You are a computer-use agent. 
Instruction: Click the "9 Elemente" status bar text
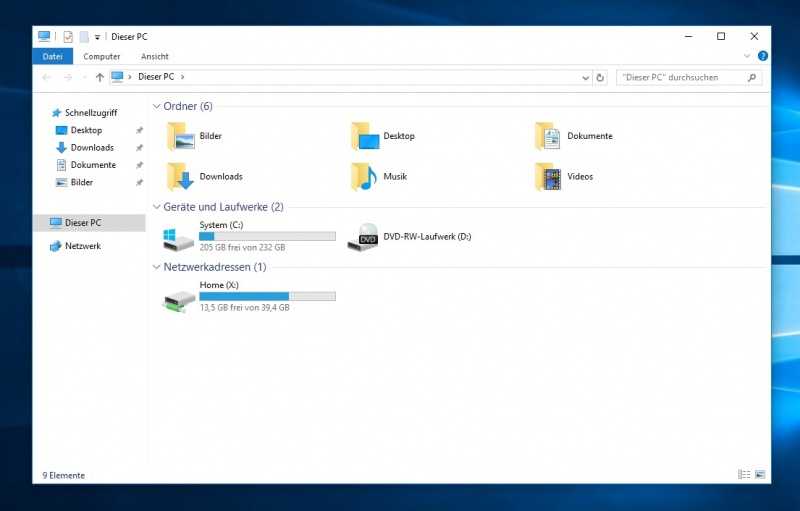click(63, 475)
